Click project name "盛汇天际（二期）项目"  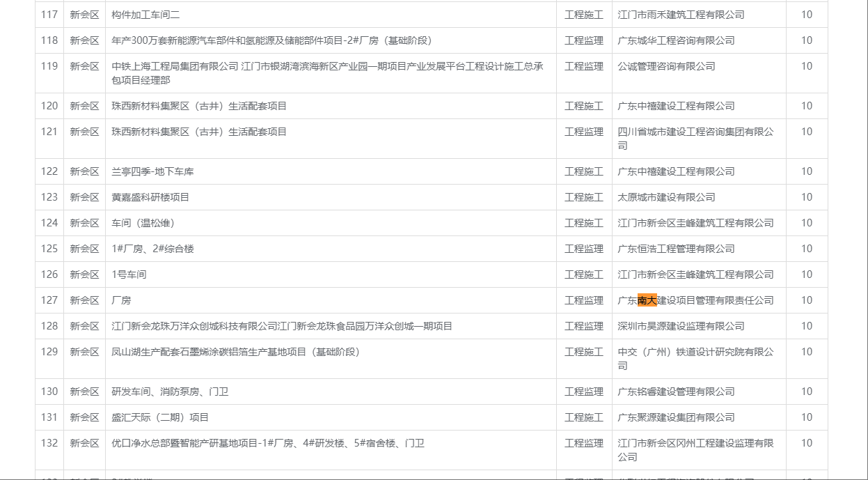tap(160, 417)
